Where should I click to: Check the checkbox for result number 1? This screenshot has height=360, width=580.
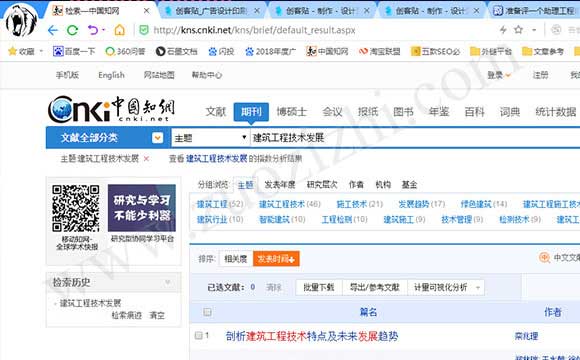[x=199, y=335]
